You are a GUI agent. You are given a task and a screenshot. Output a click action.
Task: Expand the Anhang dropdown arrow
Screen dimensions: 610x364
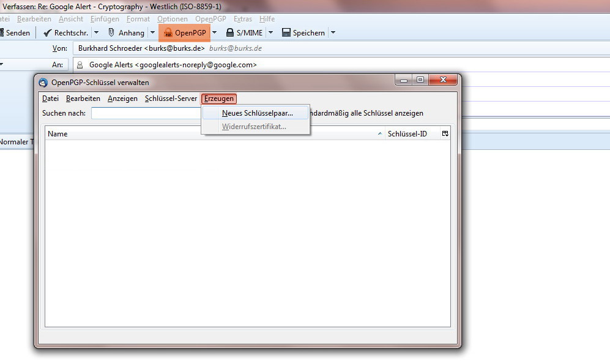click(x=152, y=33)
